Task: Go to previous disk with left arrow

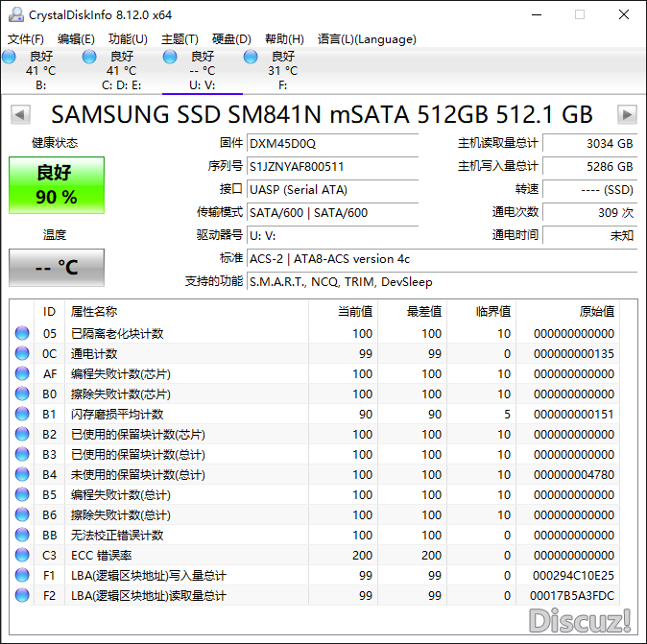Action: 18,115
